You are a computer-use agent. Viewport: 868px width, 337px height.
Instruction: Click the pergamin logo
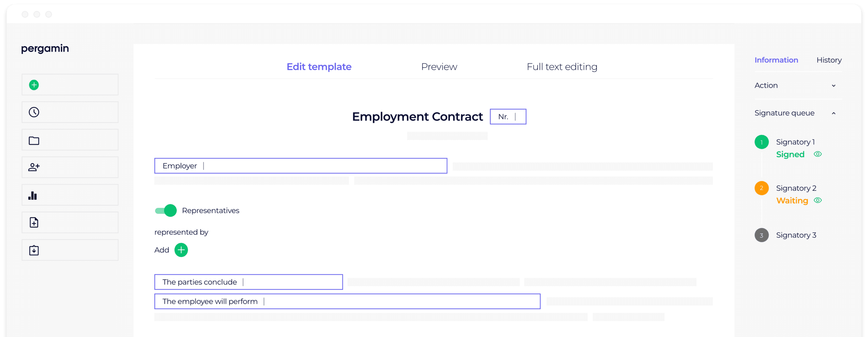tap(45, 48)
